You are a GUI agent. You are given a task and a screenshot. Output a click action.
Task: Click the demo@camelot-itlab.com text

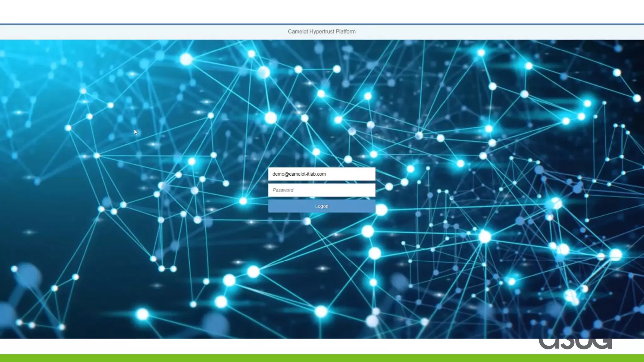pyautogui.click(x=299, y=174)
